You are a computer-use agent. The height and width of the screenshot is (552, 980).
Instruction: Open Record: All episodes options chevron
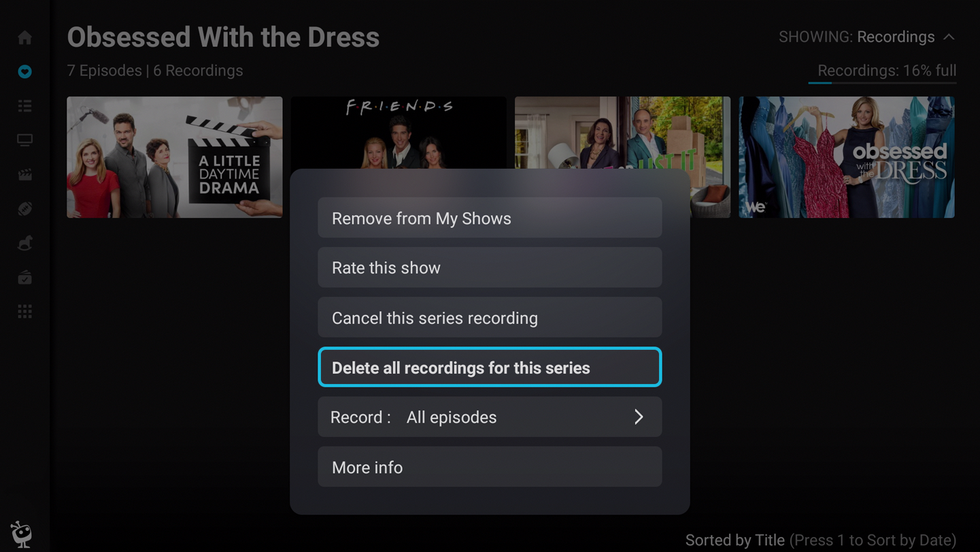coord(639,417)
